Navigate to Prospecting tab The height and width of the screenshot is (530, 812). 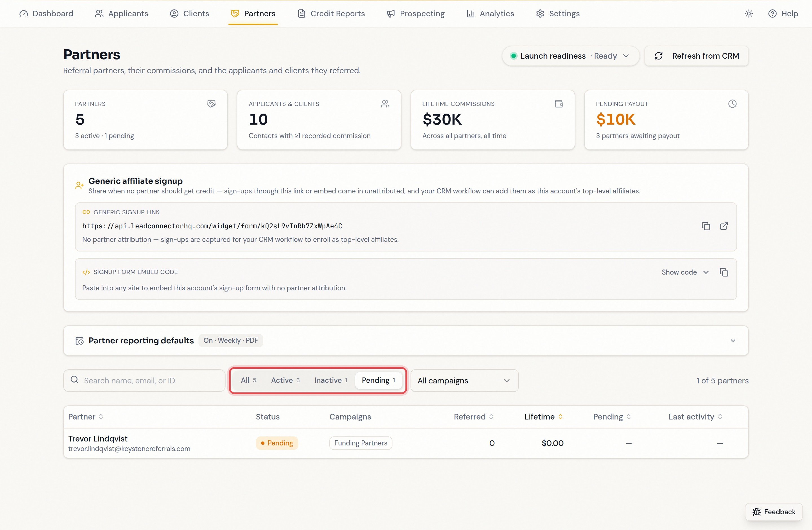(416, 14)
